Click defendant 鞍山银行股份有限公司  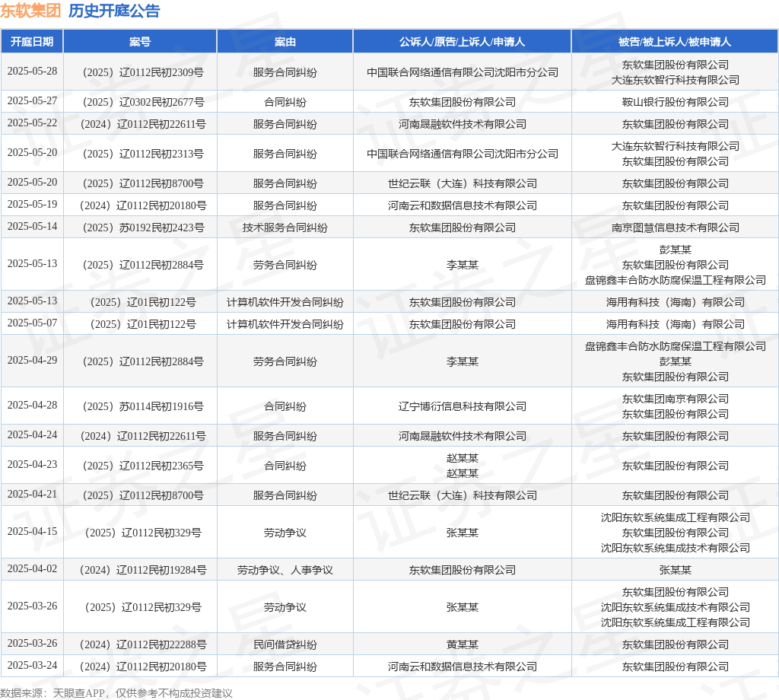click(676, 103)
